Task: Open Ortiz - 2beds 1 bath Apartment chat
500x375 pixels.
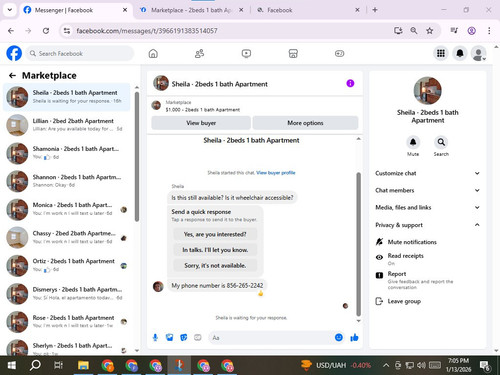Action: pos(67,265)
